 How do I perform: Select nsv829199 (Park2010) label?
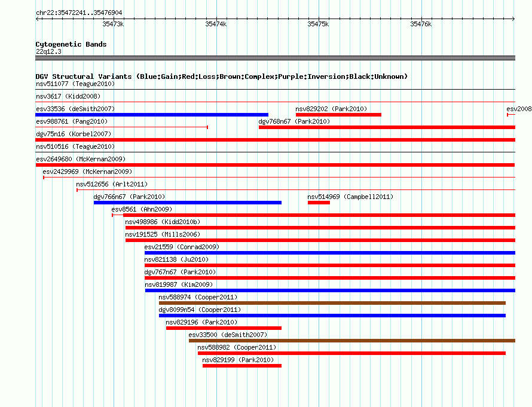coord(238,360)
